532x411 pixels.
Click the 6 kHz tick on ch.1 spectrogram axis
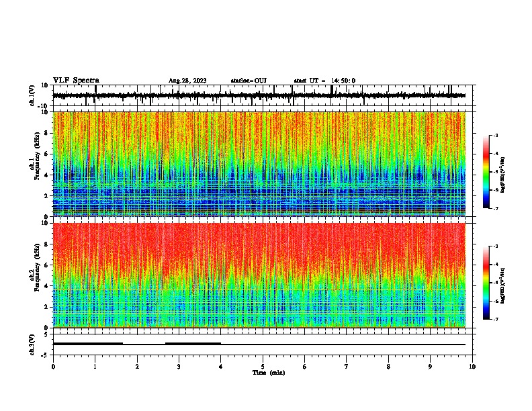[x=46, y=154]
